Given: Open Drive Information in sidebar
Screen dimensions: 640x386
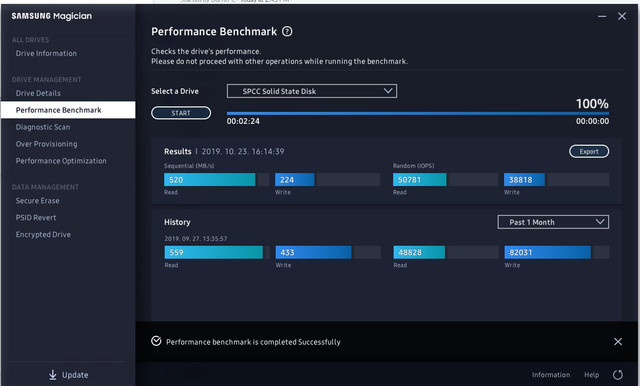Looking at the screenshot, I should coord(46,53).
